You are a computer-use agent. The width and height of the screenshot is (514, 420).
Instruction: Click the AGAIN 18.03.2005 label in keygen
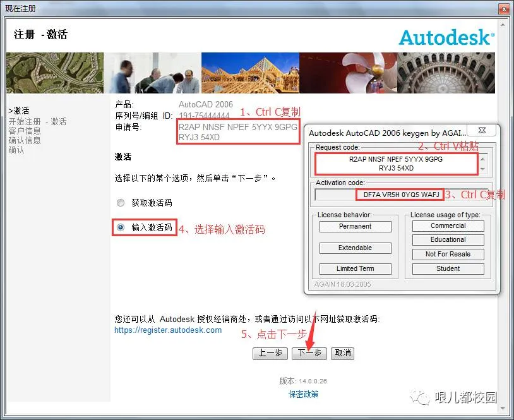point(342,284)
